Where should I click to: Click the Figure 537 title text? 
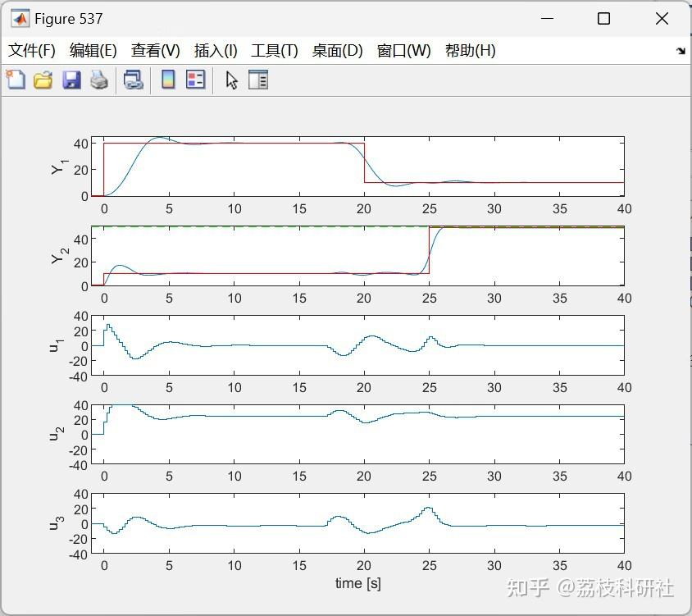pyautogui.click(x=68, y=19)
